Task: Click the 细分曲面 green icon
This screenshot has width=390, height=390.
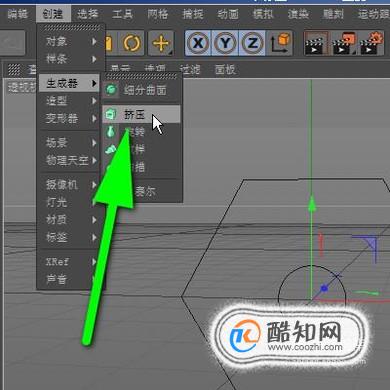Action: [111, 90]
